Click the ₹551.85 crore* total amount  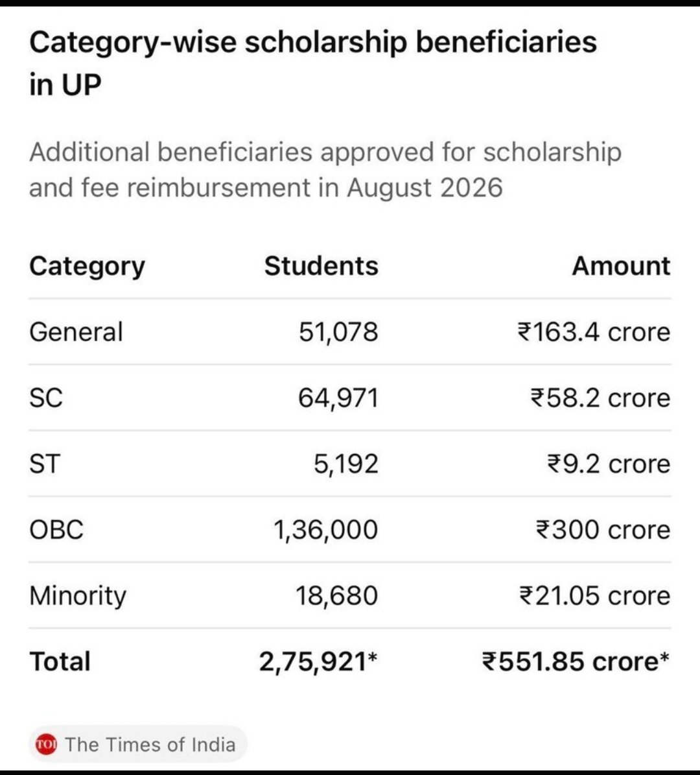tap(576, 662)
